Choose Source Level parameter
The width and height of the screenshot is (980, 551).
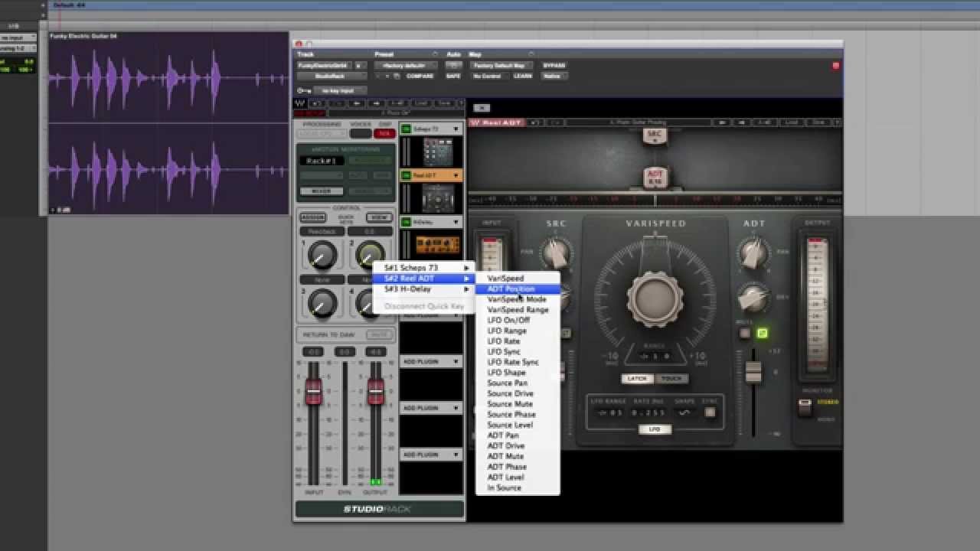tap(518, 425)
